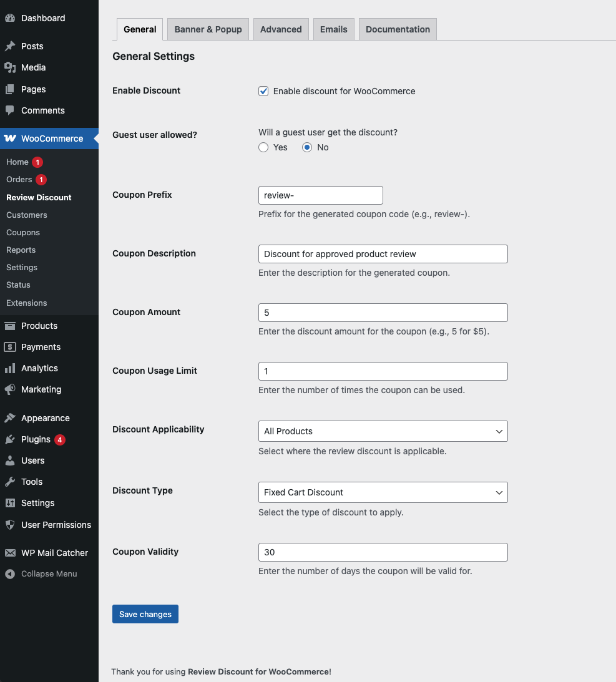Go to Coupons in WooCommerce submenu
This screenshot has height=682, width=616.
(23, 232)
